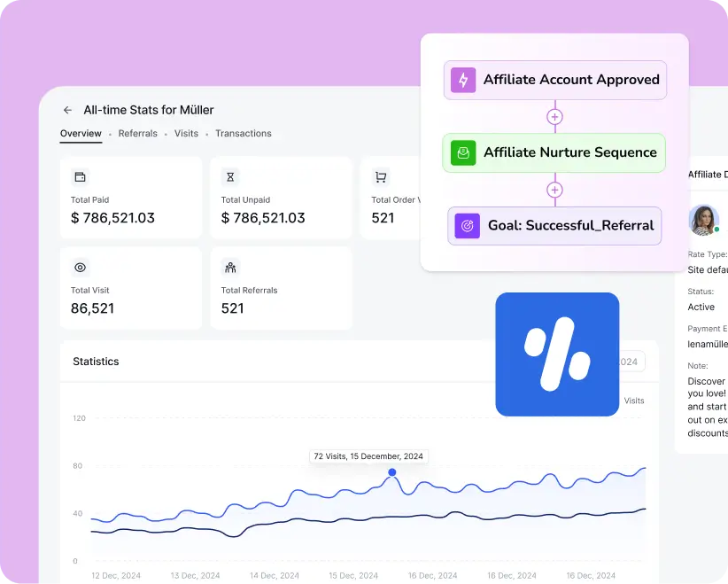
Task: Open the Goal: Successful_Referral step
Action: pyautogui.click(x=554, y=226)
